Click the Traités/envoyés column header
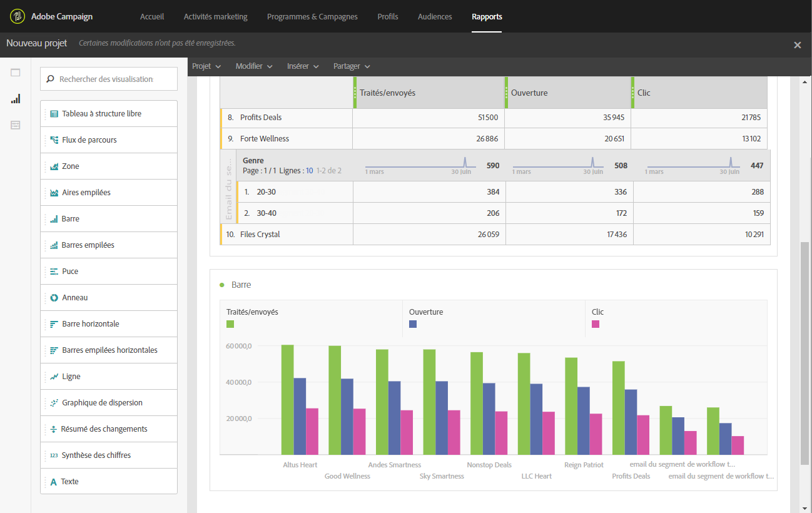 pos(388,93)
